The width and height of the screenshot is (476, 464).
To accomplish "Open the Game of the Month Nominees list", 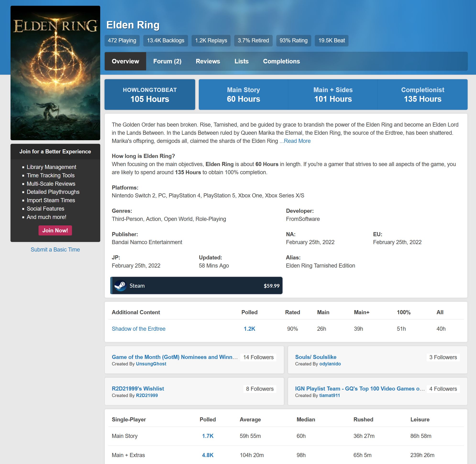I will click(x=174, y=357).
